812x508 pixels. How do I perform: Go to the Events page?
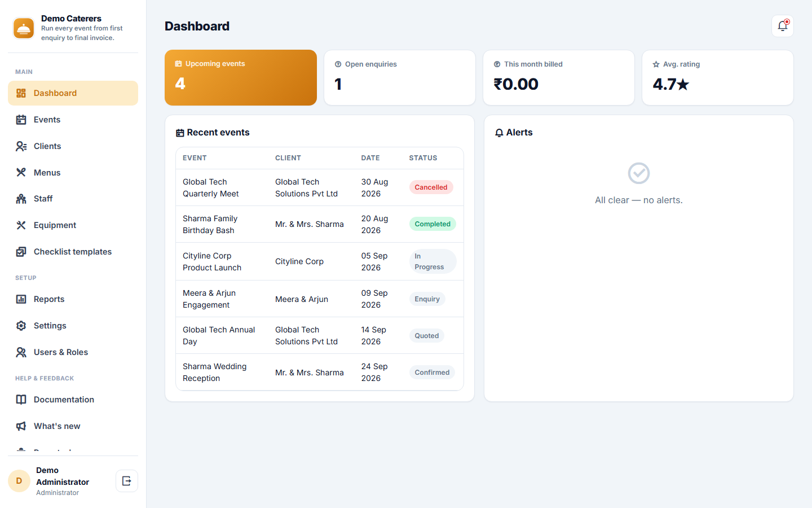(x=73, y=120)
